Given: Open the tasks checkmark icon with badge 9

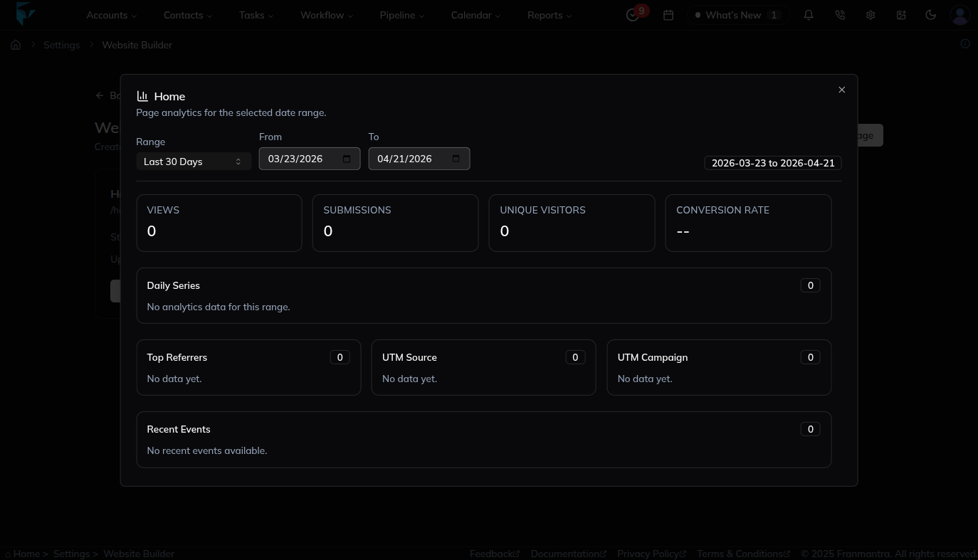Looking at the screenshot, I should [x=632, y=15].
